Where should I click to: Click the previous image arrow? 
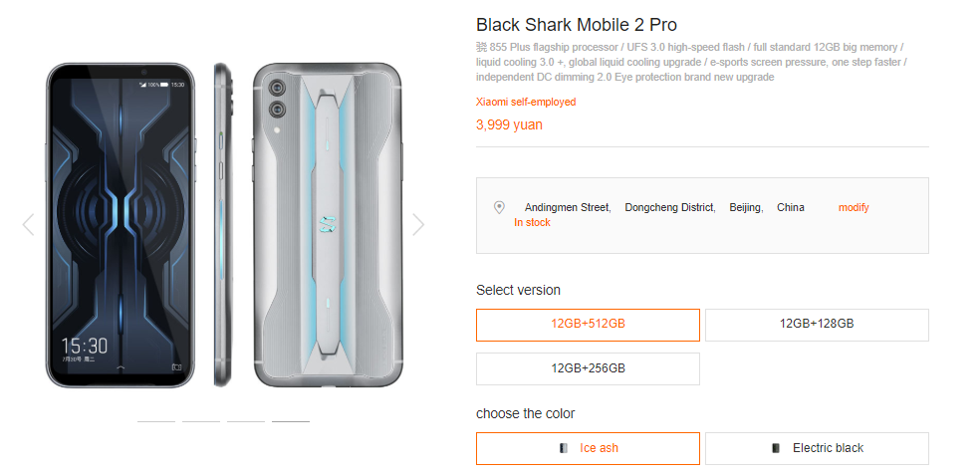[x=28, y=225]
